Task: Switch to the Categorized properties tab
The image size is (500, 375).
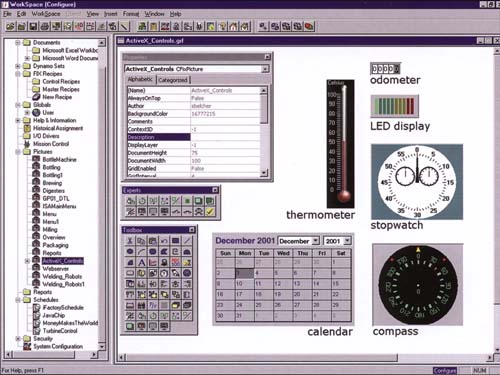Action: [x=173, y=80]
